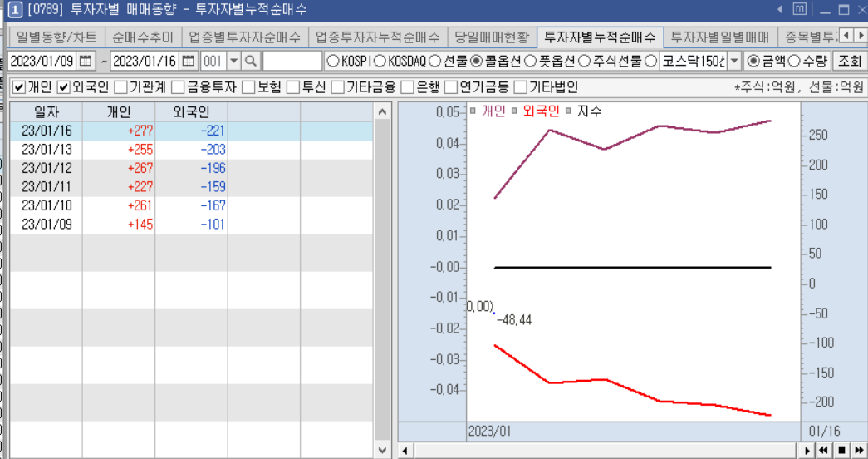The height and width of the screenshot is (459, 868).
Task: Click table scrollbar down arrow
Action: coord(382,450)
